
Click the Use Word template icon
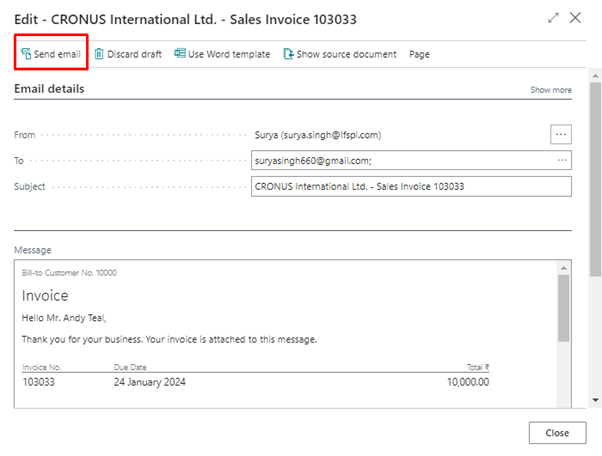tap(180, 53)
